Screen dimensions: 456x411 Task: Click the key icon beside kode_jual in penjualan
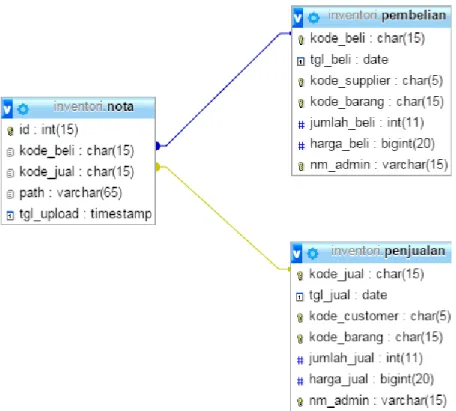(300, 275)
